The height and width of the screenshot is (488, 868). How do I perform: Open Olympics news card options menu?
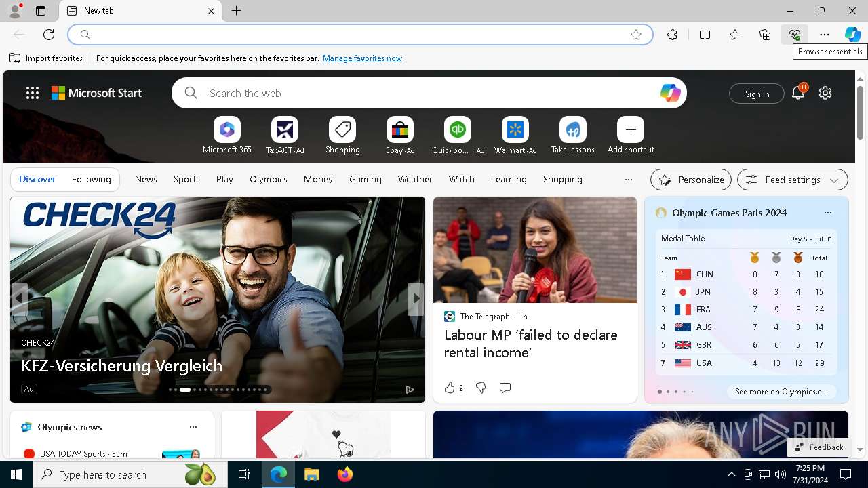coord(193,427)
